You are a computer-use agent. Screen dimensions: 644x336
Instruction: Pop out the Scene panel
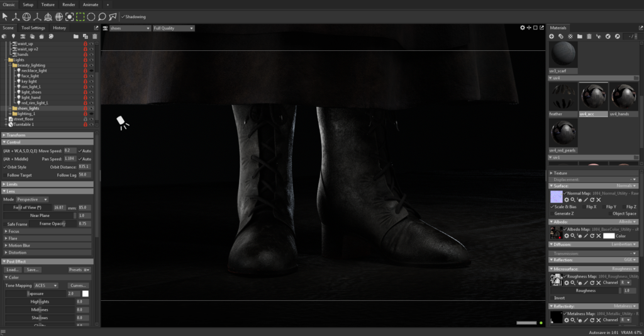(x=96, y=28)
